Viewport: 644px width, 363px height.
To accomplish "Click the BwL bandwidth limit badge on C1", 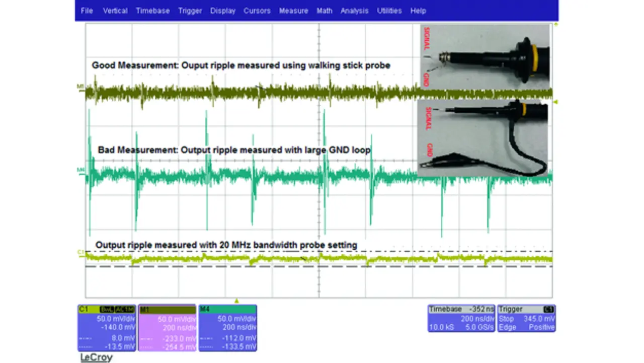I will tap(107, 309).
